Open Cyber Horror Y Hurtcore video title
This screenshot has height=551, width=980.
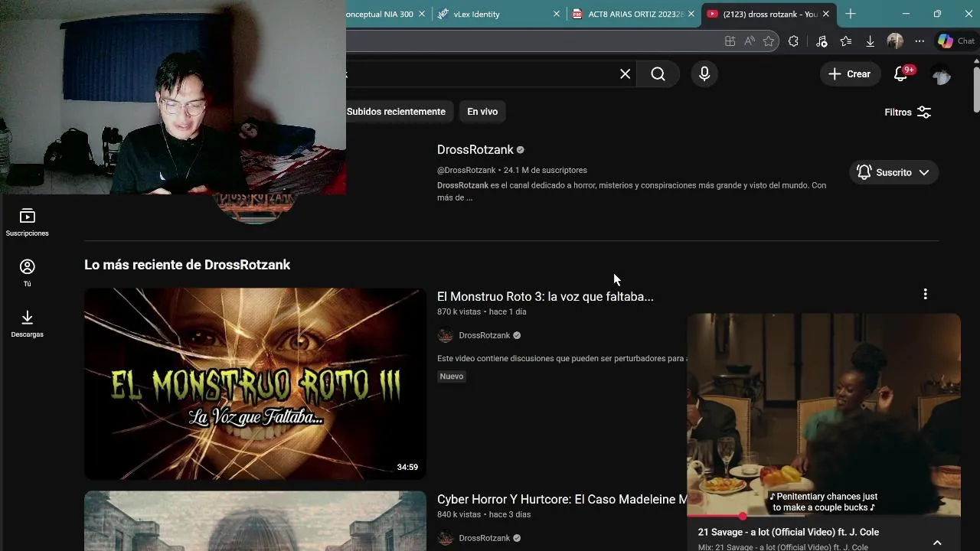point(562,499)
